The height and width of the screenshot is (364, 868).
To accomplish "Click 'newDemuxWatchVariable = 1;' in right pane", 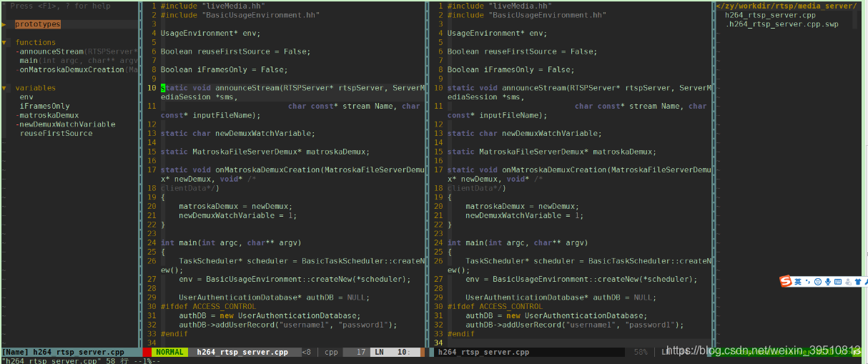I will tap(524, 215).
